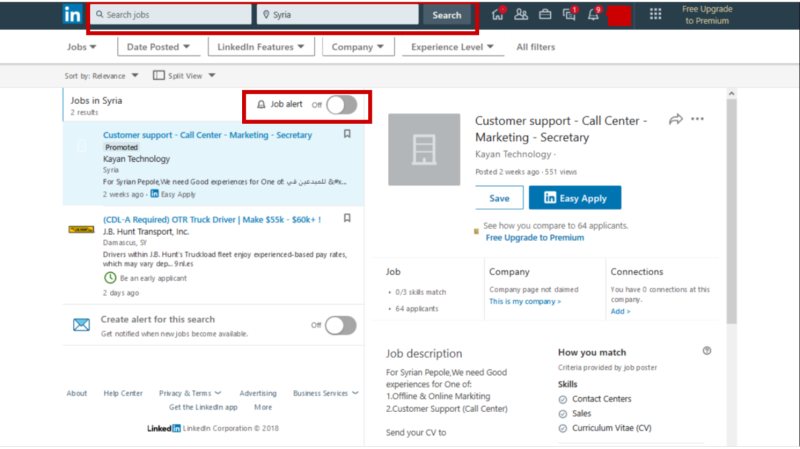Open the Messaging icon in navbar
800x449 pixels.
569,14
